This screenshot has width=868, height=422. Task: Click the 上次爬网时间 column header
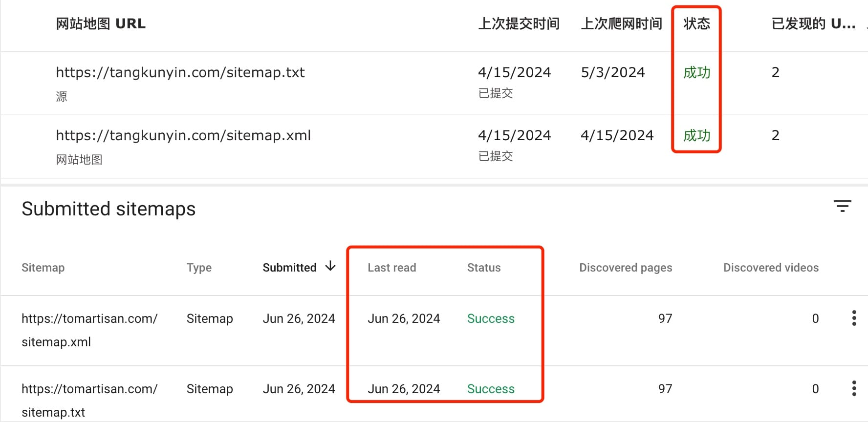coord(621,23)
